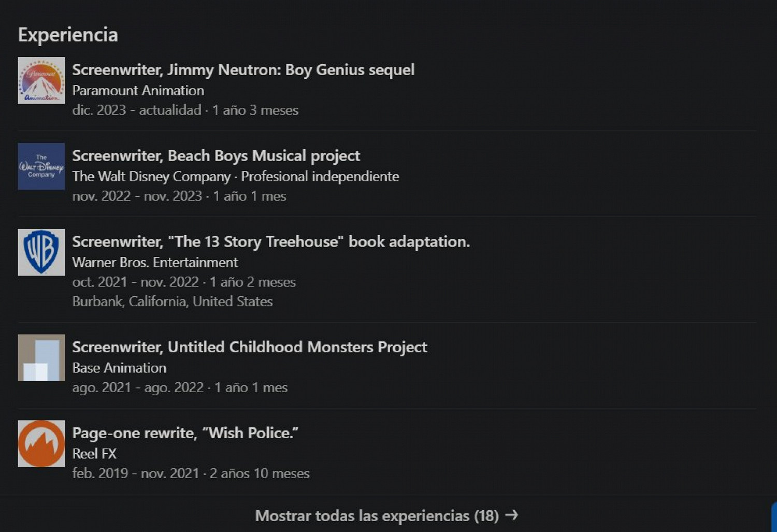The width and height of the screenshot is (777, 532).
Task: Click the Reel FX company name
Action: click(94, 454)
